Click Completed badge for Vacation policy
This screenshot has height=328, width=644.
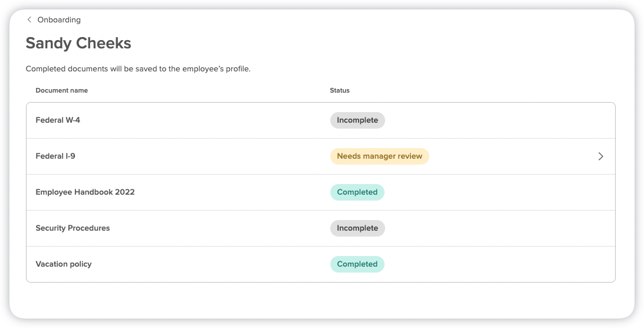(357, 264)
